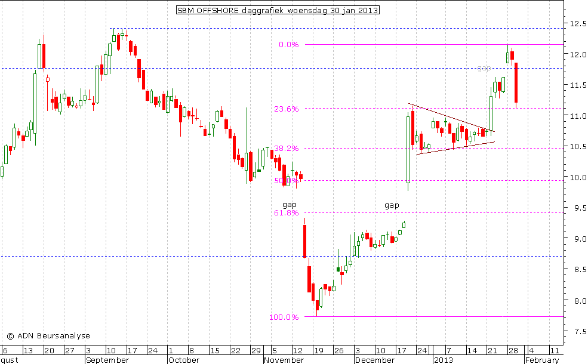Select the 61.8% Fibonacci label
The height and width of the screenshot is (364, 588).
point(287,213)
